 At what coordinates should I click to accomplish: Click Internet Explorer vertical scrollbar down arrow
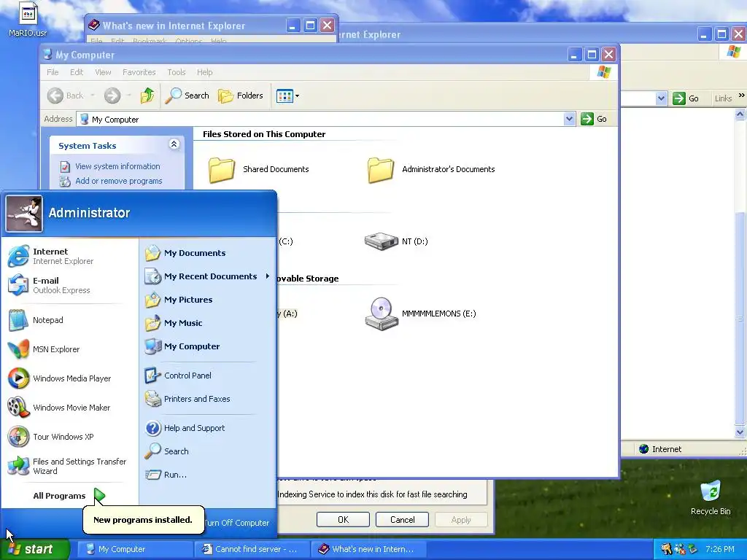(x=740, y=432)
